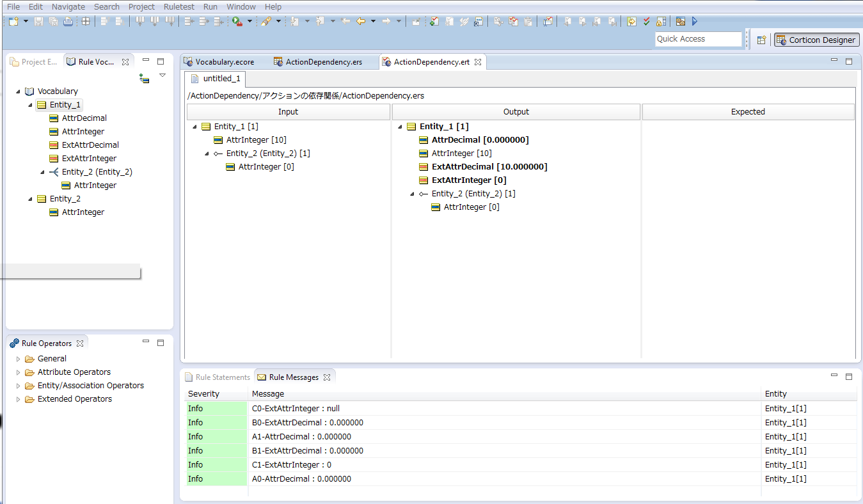Open the Navigate menu
Screen dimensions: 863x504
(x=68, y=6)
